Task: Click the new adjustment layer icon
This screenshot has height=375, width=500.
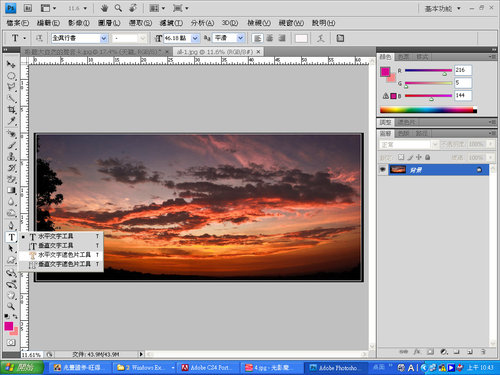Action: tap(444, 352)
